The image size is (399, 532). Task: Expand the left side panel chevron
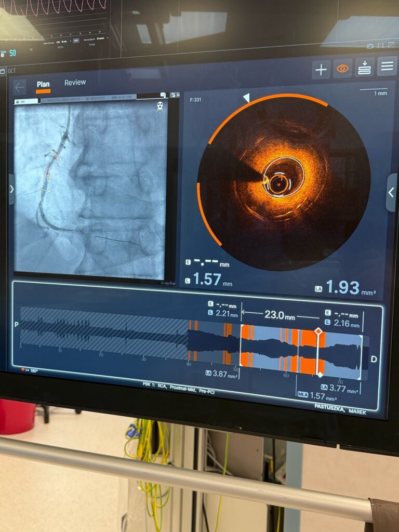coord(11,189)
